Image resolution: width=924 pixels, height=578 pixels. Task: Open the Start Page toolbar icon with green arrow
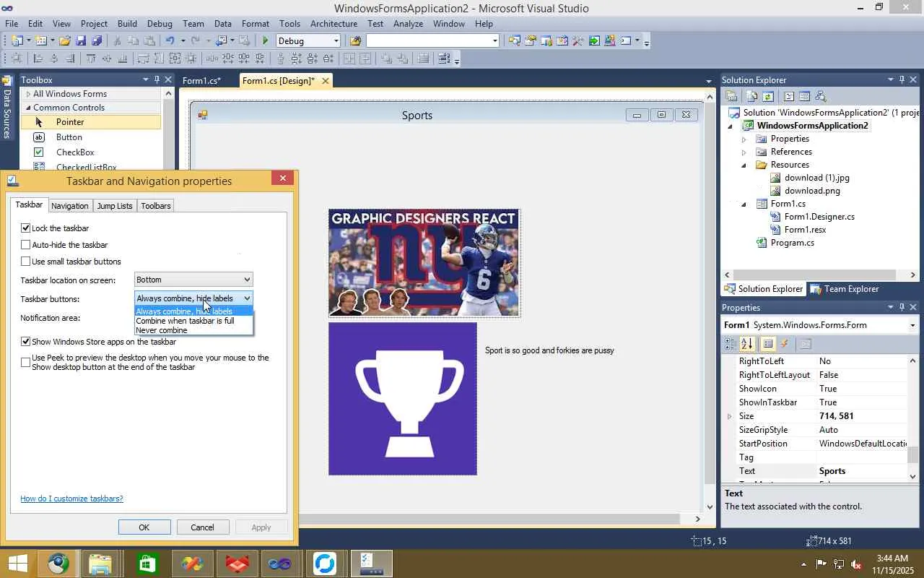tap(594, 41)
